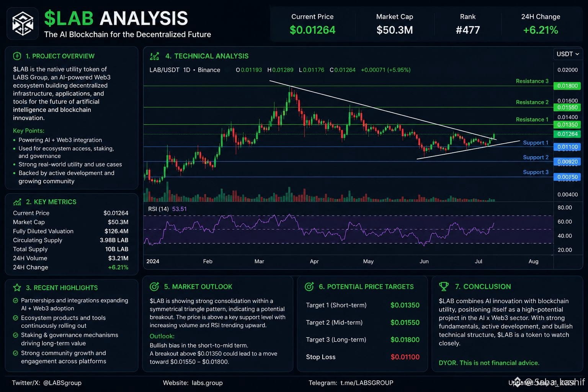Click the Key Metrics chart icon
Screen dimensions: 588x392
click(17, 202)
